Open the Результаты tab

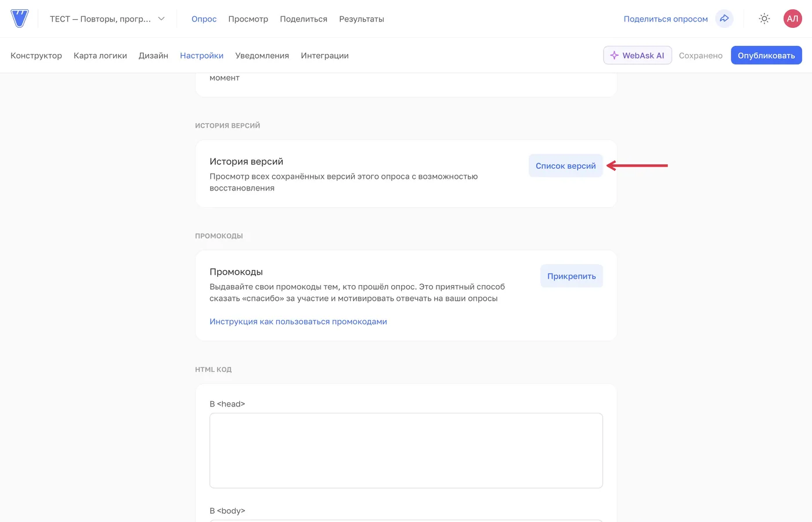point(362,19)
